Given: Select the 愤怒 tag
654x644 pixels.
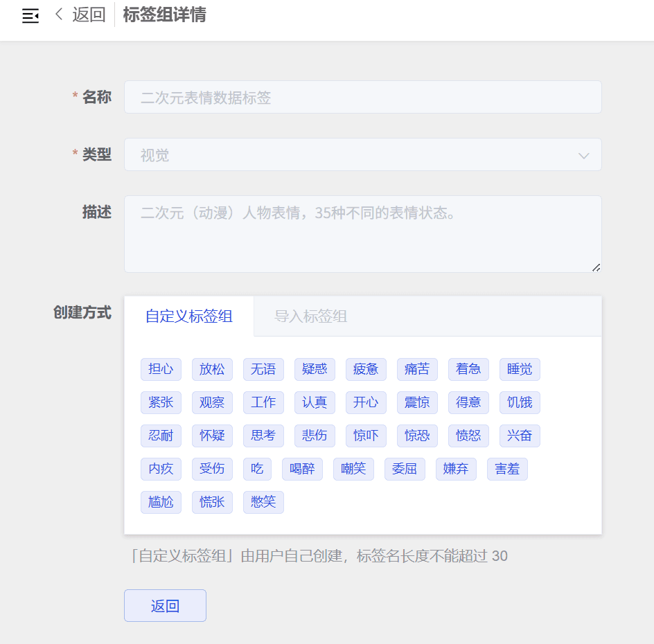Looking at the screenshot, I should 468,436.
